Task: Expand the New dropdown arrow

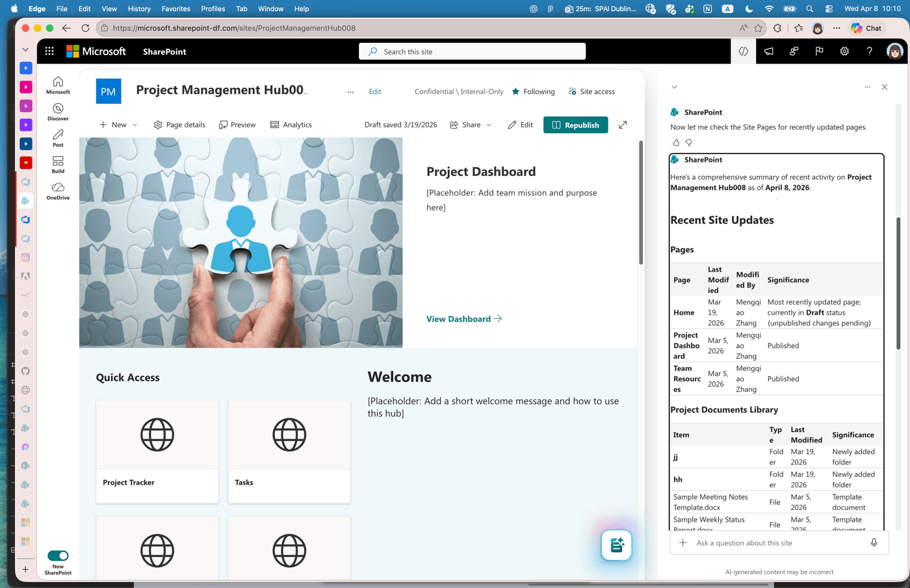Action: coord(135,125)
